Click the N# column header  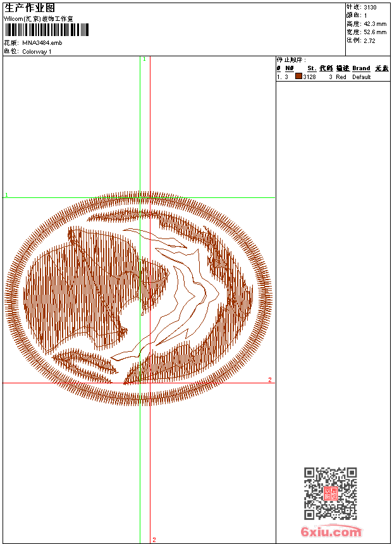pyautogui.click(x=289, y=68)
